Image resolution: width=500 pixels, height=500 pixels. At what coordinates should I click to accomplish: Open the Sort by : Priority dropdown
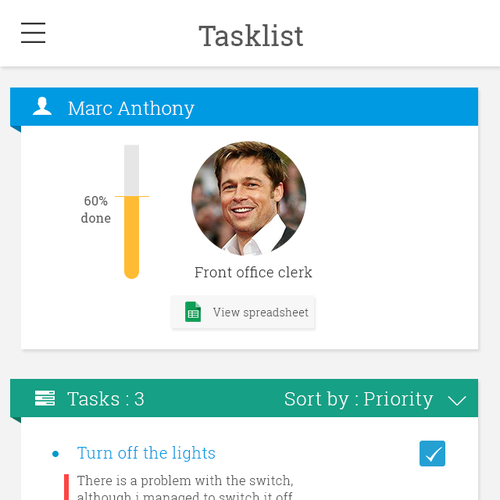pyautogui.click(x=375, y=399)
